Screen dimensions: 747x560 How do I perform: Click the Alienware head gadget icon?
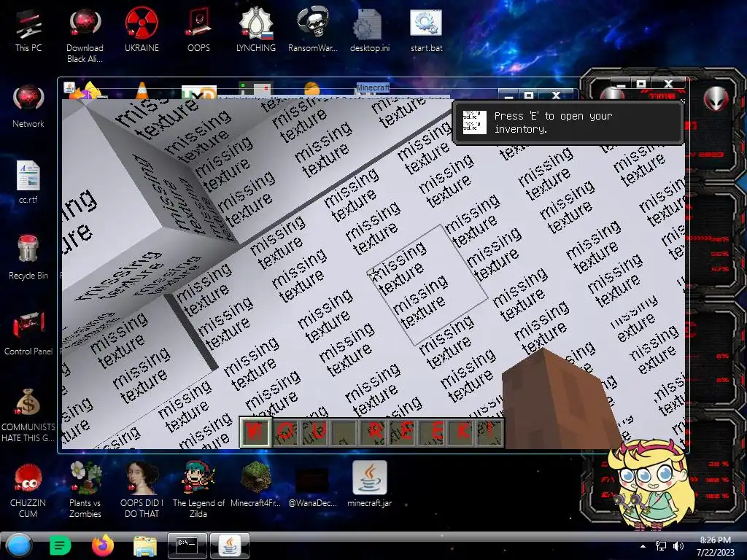(716, 98)
